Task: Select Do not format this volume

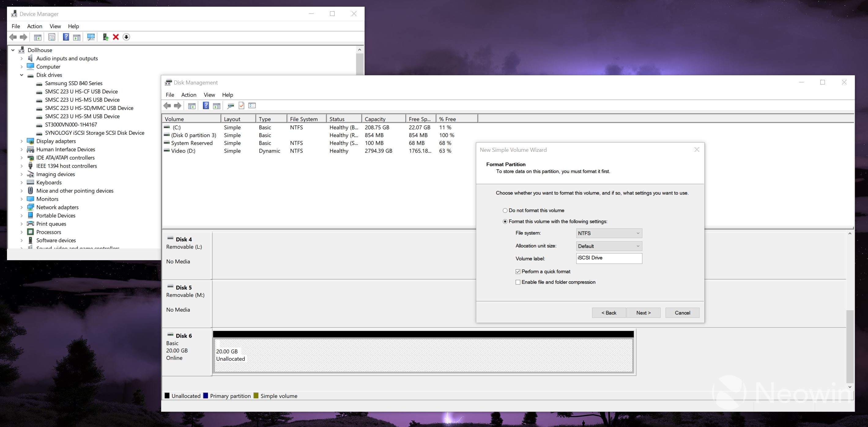Action: point(533,211)
